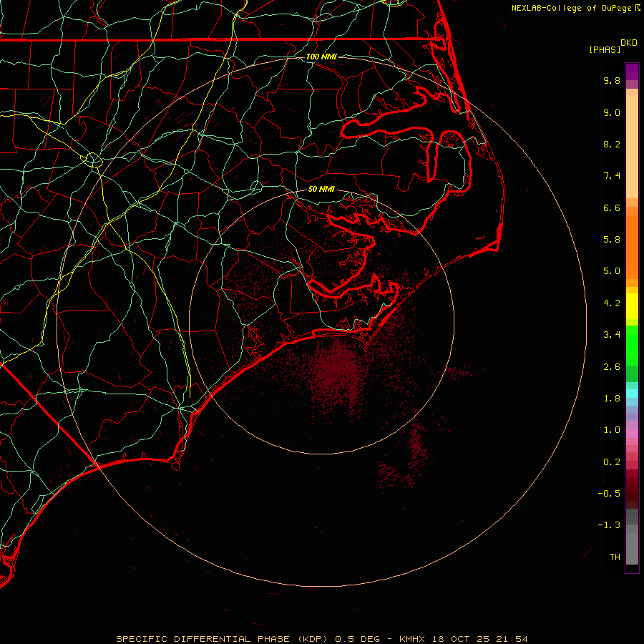
Task: Click the 6.6 legend value
Action: (x=612, y=208)
